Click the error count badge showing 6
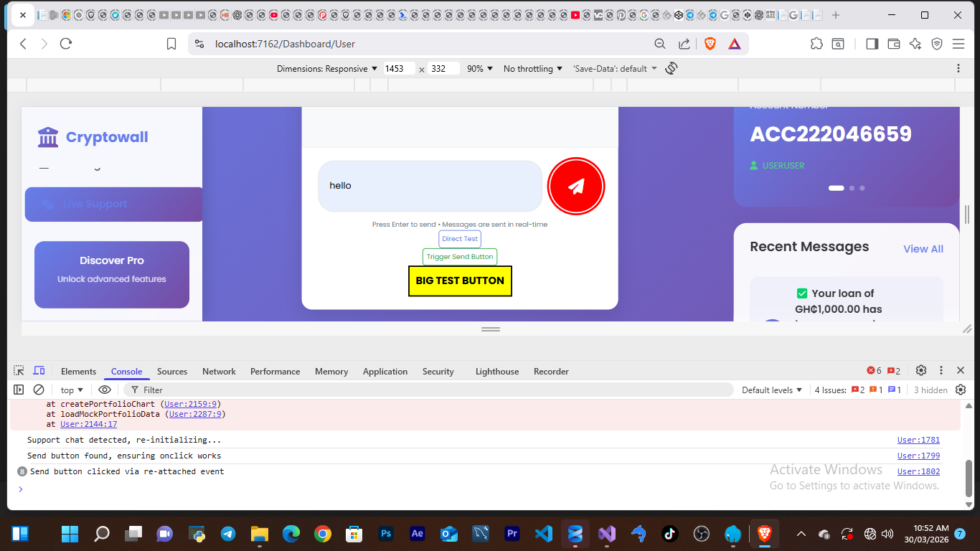The image size is (980, 551). click(874, 371)
